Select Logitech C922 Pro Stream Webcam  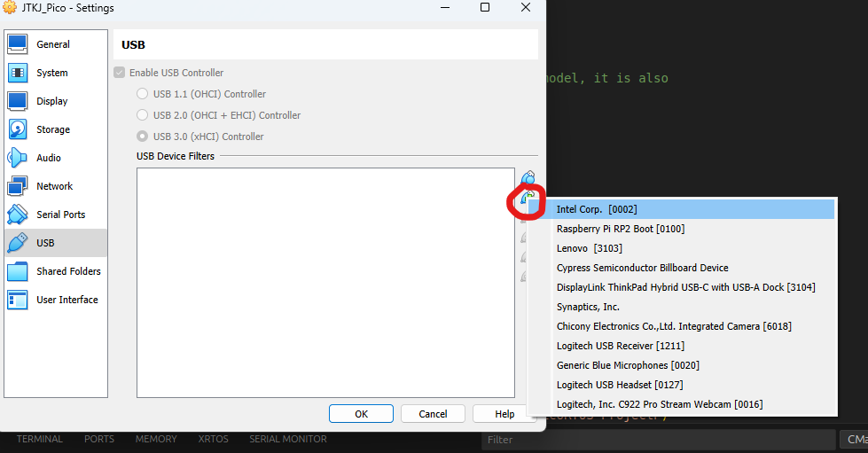[x=682, y=404]
